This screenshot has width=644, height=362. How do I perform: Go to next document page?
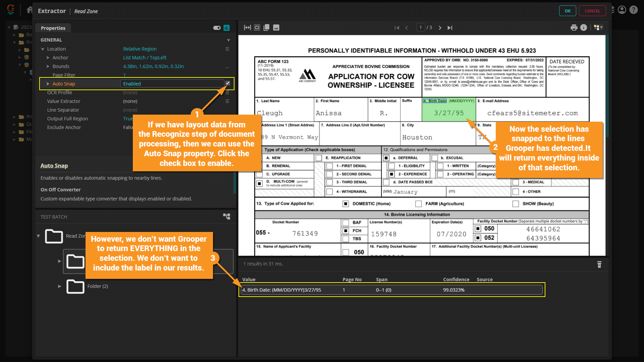pyautogui.click(x=440, y=27)
